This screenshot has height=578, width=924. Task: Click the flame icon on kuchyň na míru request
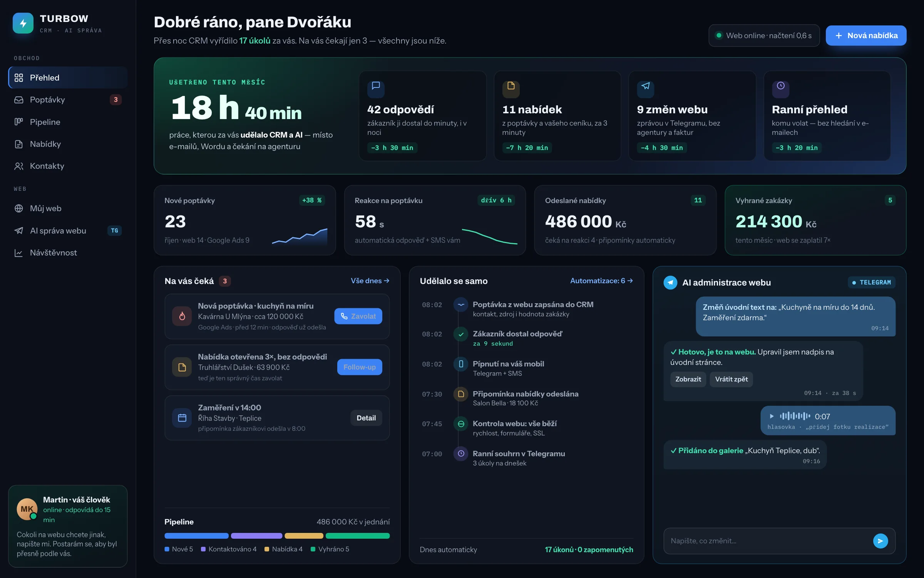click(x=182, y=316)
